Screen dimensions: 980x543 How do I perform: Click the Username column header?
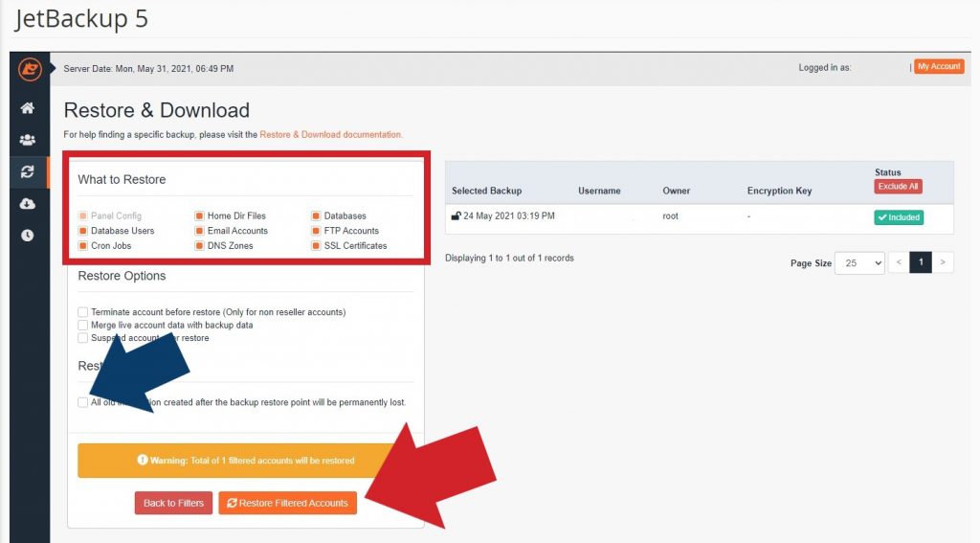599,191
